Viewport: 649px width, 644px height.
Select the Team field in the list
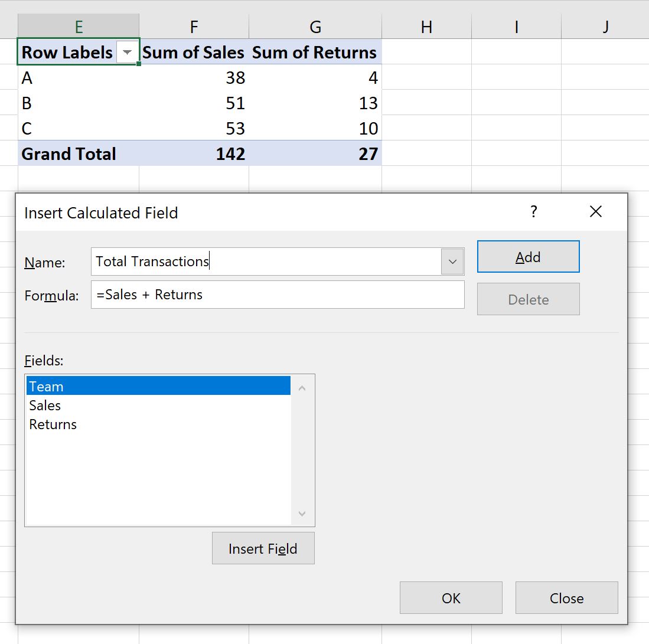(46, 386)
